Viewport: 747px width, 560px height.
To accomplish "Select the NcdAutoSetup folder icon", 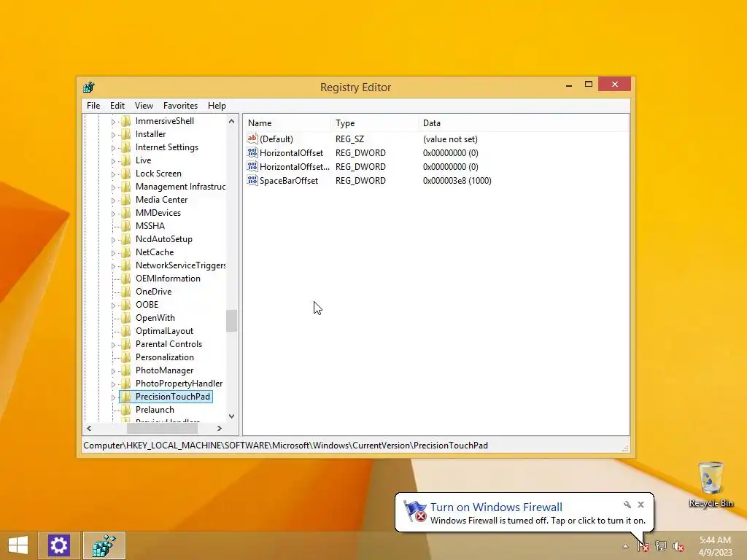I will (x=126, y=239).
